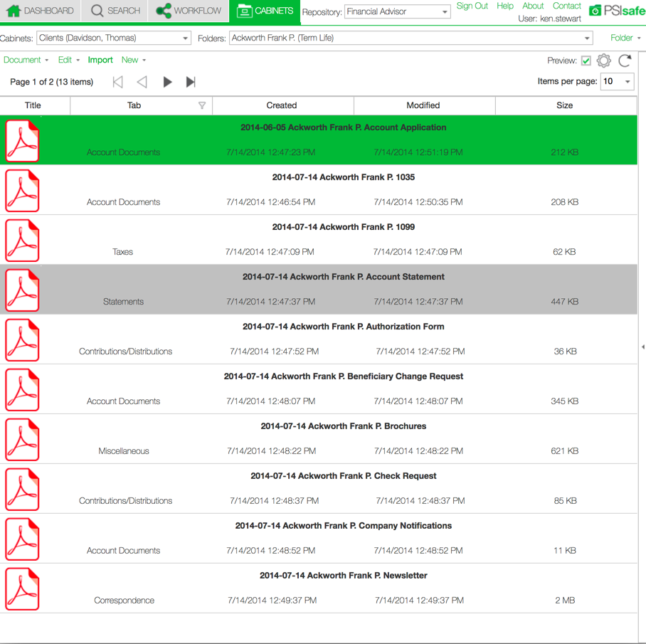Open the filter funnel on the Tab column
The height and width of the screenshot is (644, 646).
pos(203,105)
